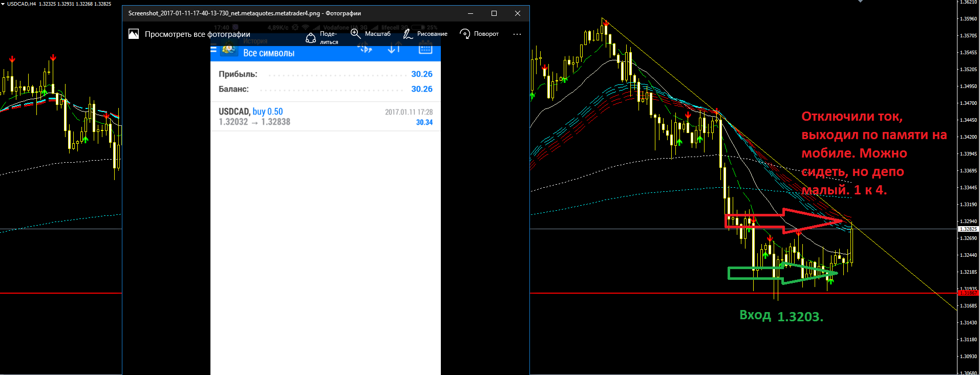
Task: Click the Прибыль value 30.26
Action: tap(422, 74)
